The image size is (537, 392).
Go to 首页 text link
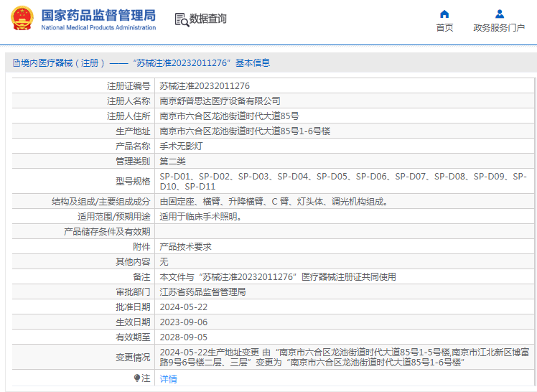[x=444, y=28]
